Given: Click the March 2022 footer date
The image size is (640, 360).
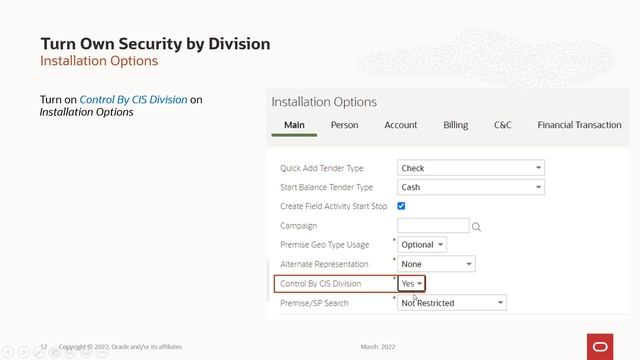Looking at the screenshot, I should (x=378, y=347).
